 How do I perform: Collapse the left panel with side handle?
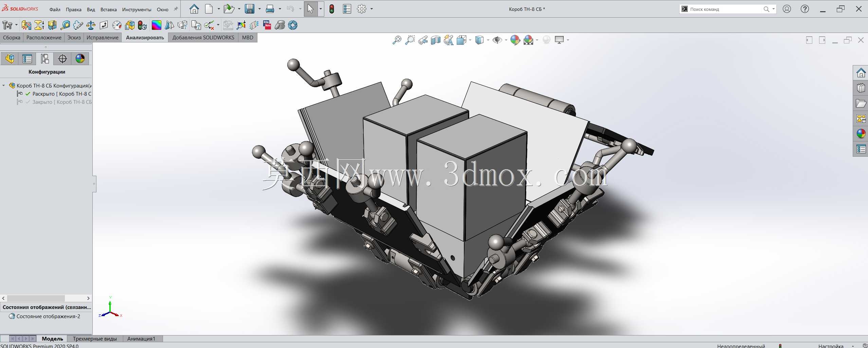point(94,184)
